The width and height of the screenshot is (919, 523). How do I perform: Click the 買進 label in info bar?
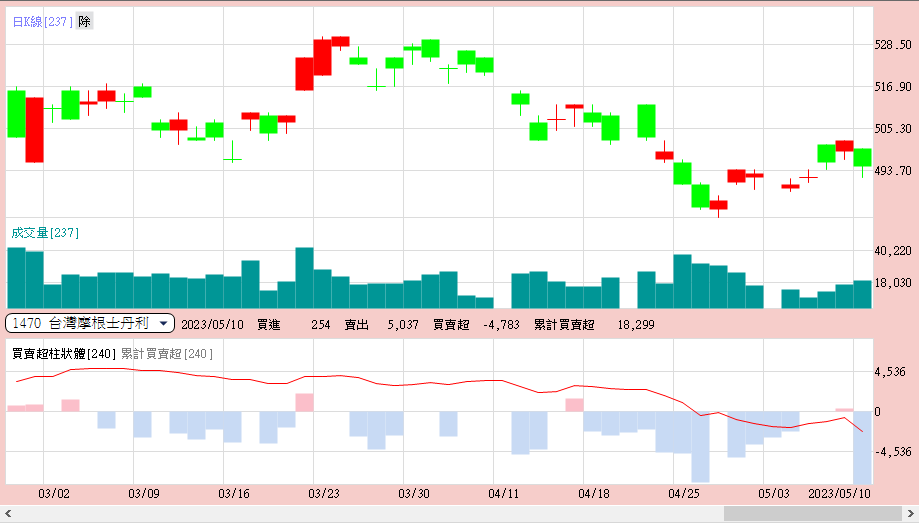coord(269,325)
